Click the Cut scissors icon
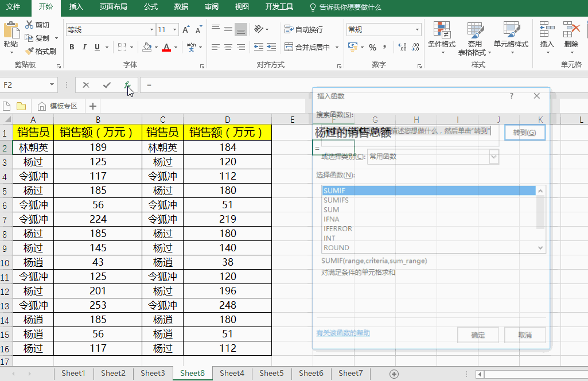Screen dimensions: 588x381 (x=30, y=25)
